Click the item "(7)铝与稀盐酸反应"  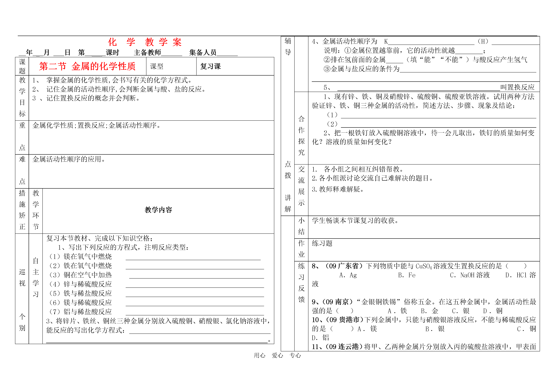(80, 312)
